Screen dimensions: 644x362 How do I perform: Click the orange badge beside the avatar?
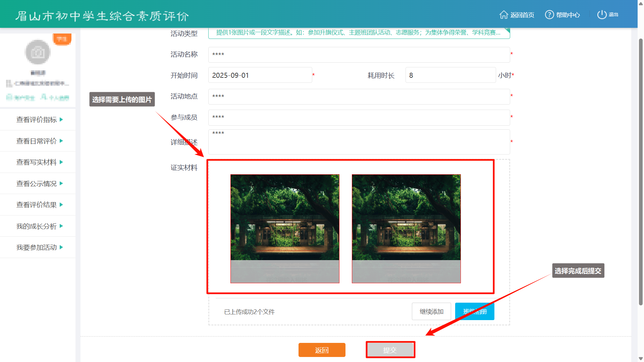(x=62, y=39)
